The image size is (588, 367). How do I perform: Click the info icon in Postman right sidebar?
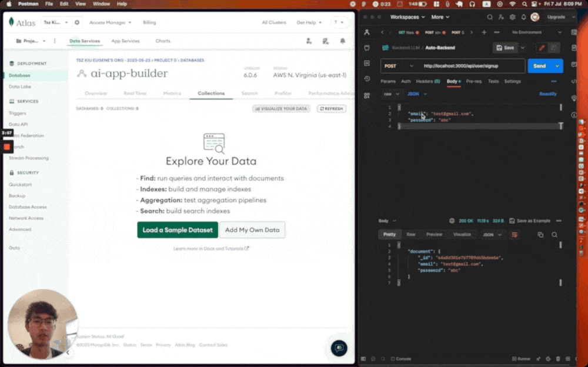pos(574,115)
